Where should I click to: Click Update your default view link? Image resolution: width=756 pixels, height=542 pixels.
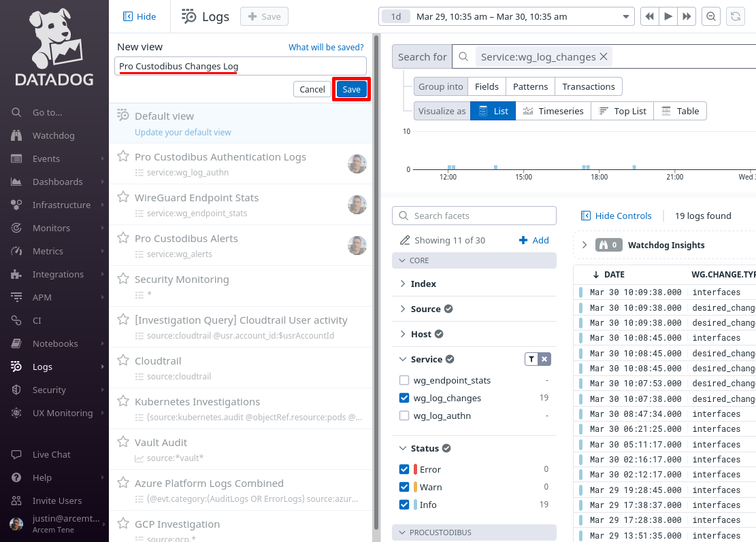(x=183, y=132)
